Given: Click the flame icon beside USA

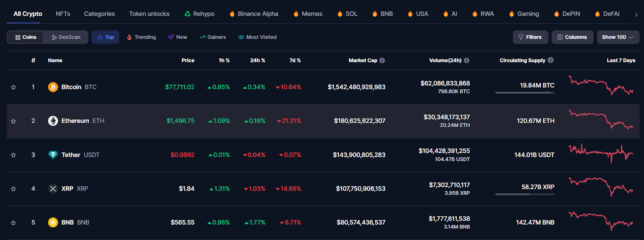Looking at the screenshot, I should coord(410,14).
